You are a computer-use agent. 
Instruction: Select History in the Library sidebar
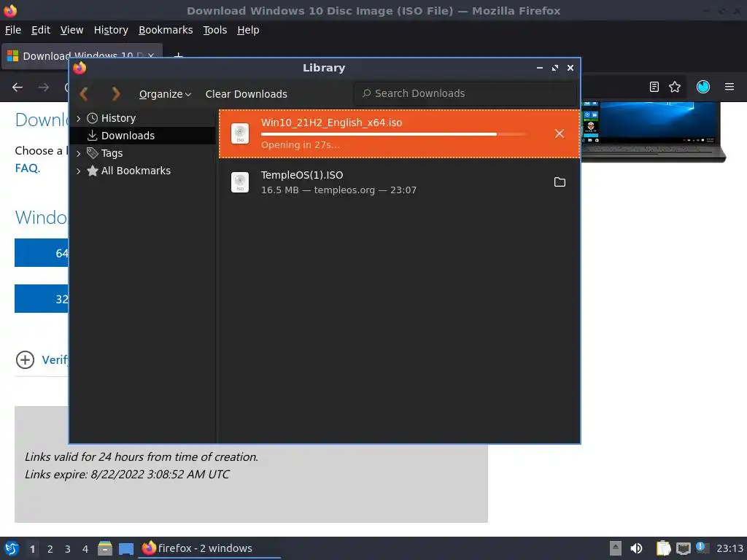142,118
